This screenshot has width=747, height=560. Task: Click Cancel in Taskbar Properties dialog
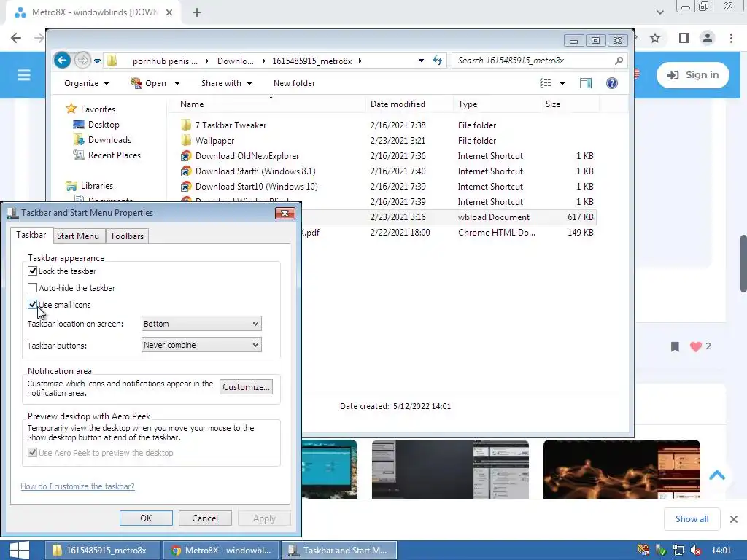[205, 518]
